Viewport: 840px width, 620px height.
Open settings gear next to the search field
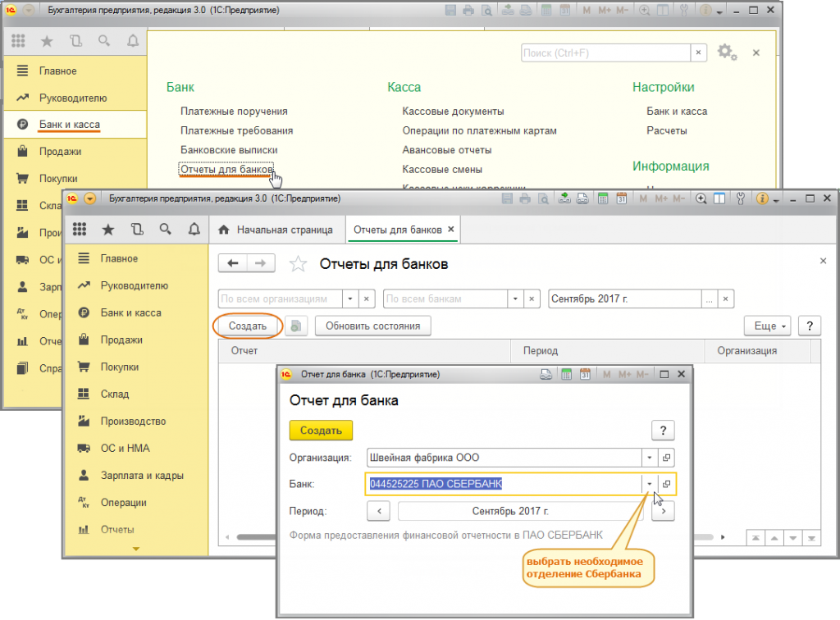(x=727, y=52)
